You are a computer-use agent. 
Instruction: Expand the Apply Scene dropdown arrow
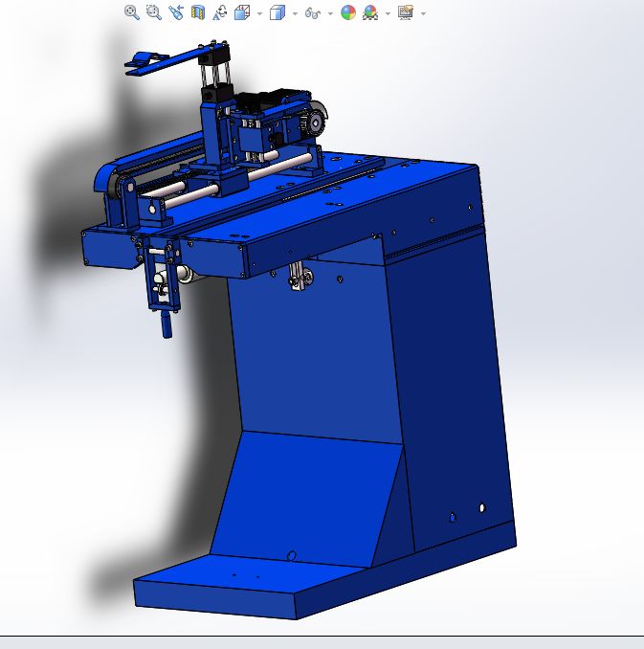(388, 13)
